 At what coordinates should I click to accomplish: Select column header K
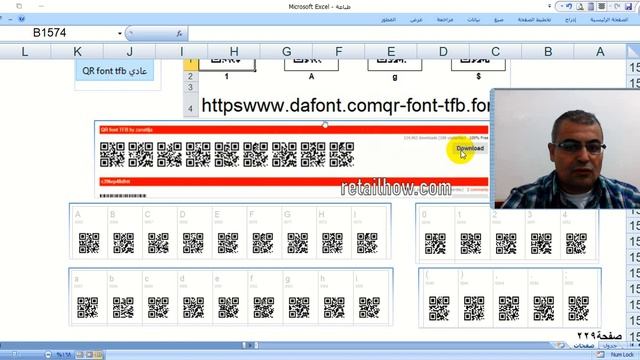[77, 51]
